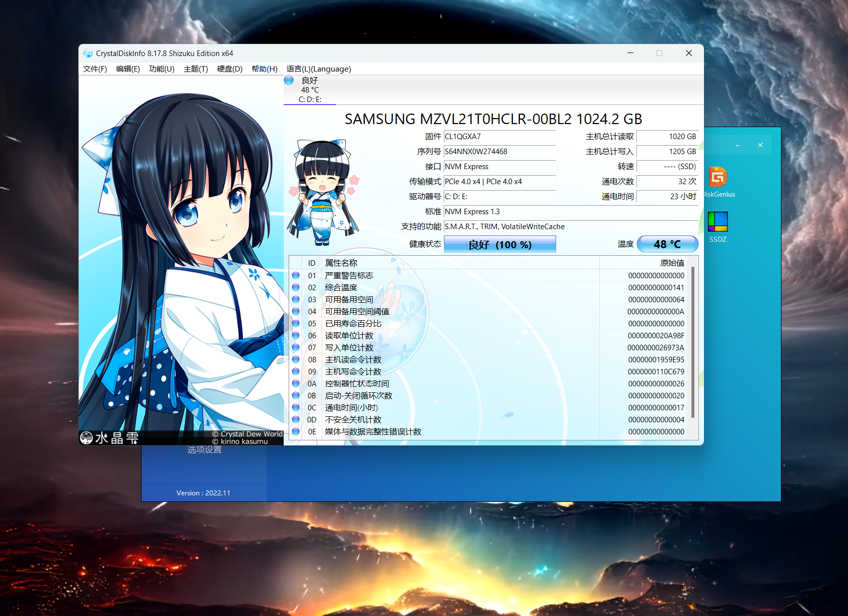The image size is (848, 616).
Task: Click the standard field NVM Express 1.3
Action: click(571, 212)
